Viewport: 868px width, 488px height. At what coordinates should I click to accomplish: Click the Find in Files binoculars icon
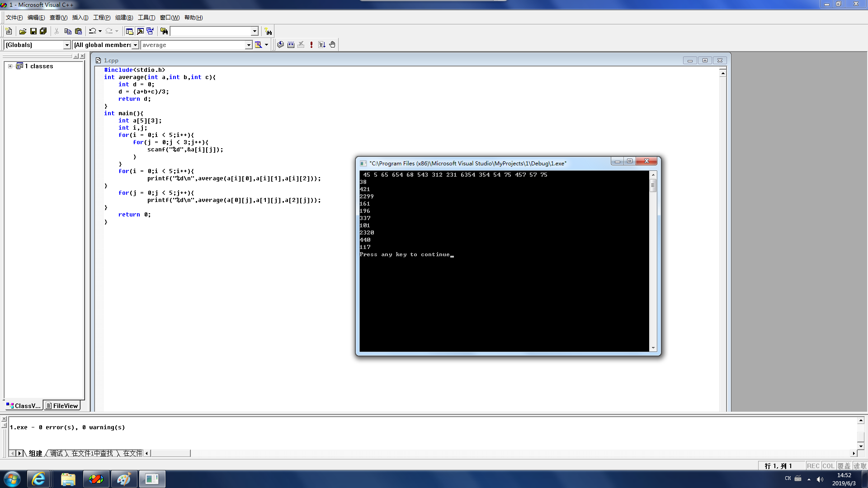[164, 31]
